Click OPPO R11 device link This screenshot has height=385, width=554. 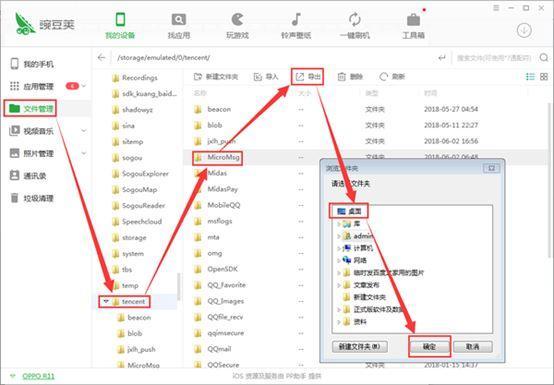[39, 376]
